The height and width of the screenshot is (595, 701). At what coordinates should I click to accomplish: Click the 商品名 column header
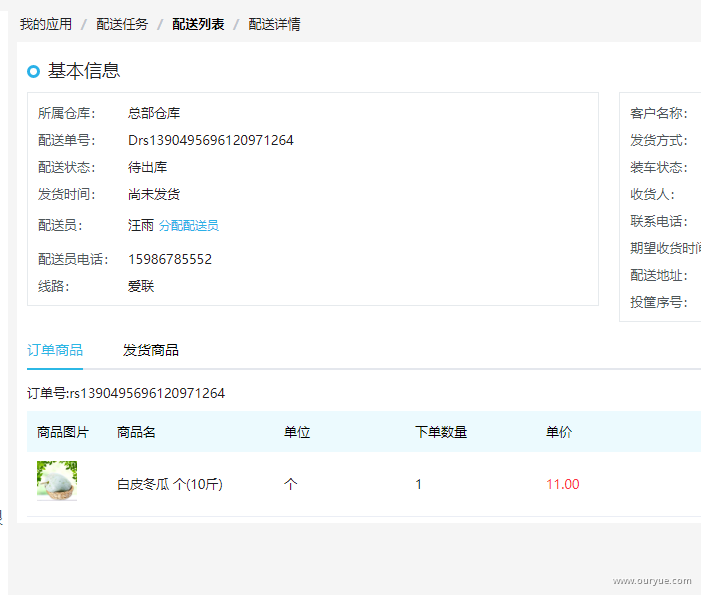[136, 432]
